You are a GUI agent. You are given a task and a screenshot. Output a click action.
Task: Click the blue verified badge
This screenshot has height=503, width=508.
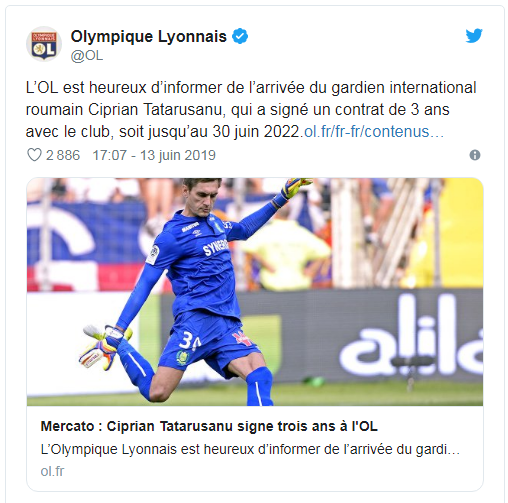click(240, 36)
